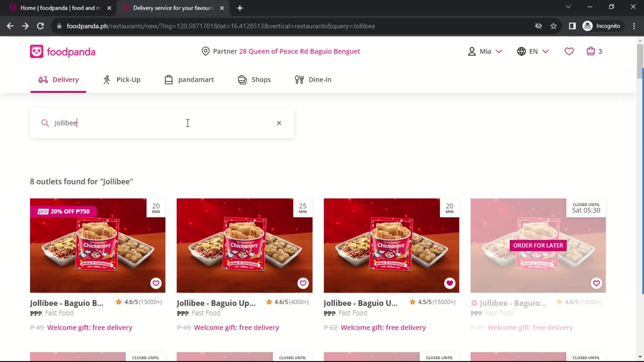This screenshot has width=644, height=362.
Task: Click the 4.6/5 (4000+) rating
Action: point(287,302)
